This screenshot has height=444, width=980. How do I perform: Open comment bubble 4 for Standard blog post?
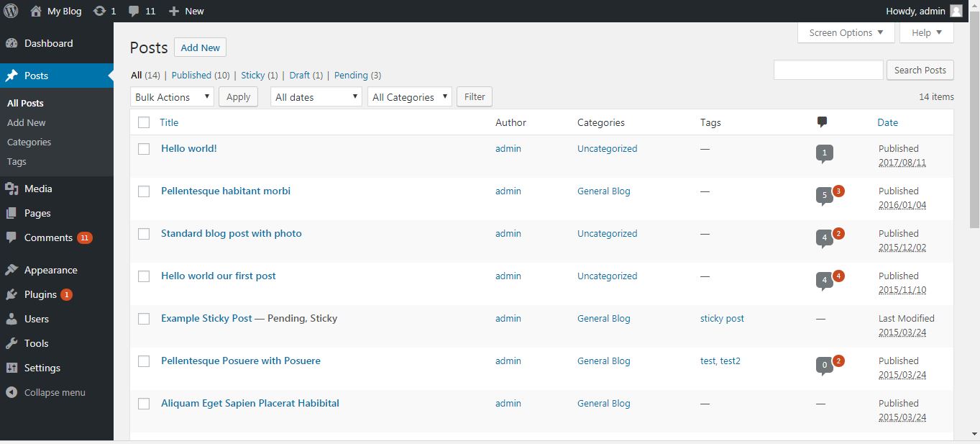[825, 238]
